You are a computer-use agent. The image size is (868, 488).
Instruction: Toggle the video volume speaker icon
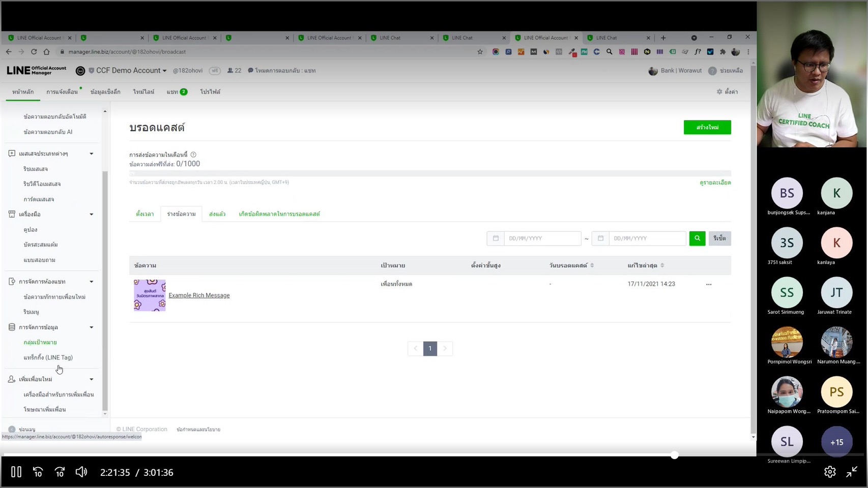81,472
